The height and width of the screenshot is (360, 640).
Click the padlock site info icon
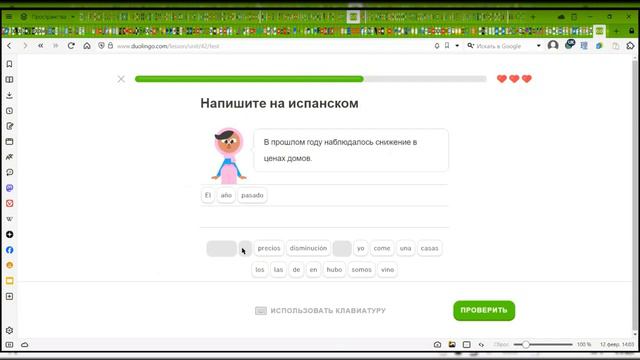click(110, 46)
